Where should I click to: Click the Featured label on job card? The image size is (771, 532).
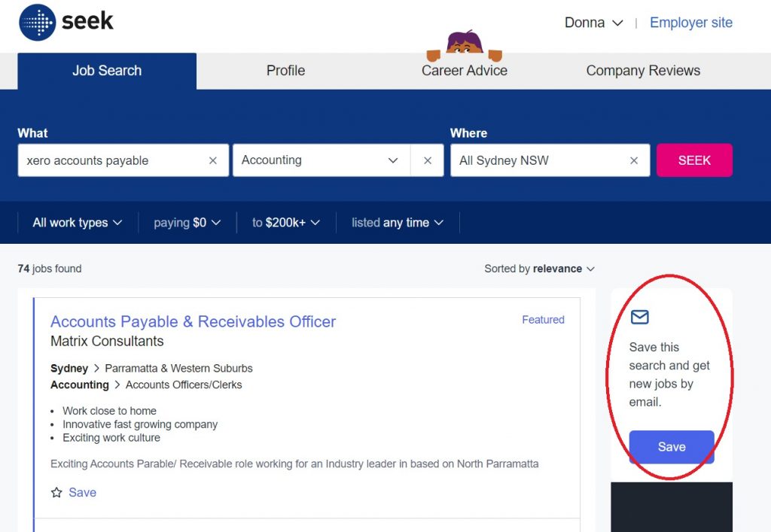click(543, 320)
